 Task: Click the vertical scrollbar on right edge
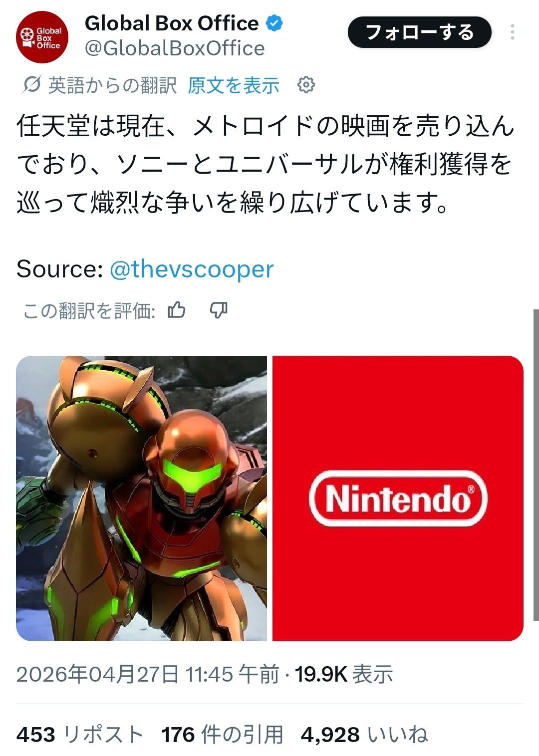pos(536,464)
